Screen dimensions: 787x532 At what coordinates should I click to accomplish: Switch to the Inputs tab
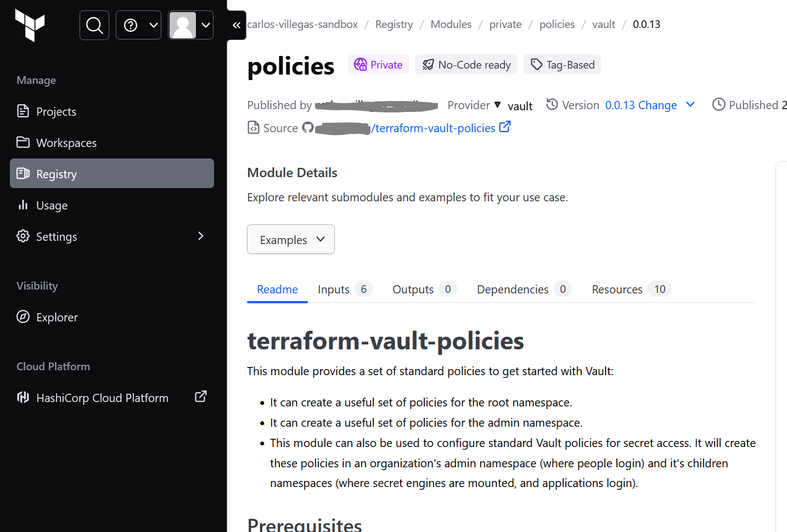(x=345, y=289)
